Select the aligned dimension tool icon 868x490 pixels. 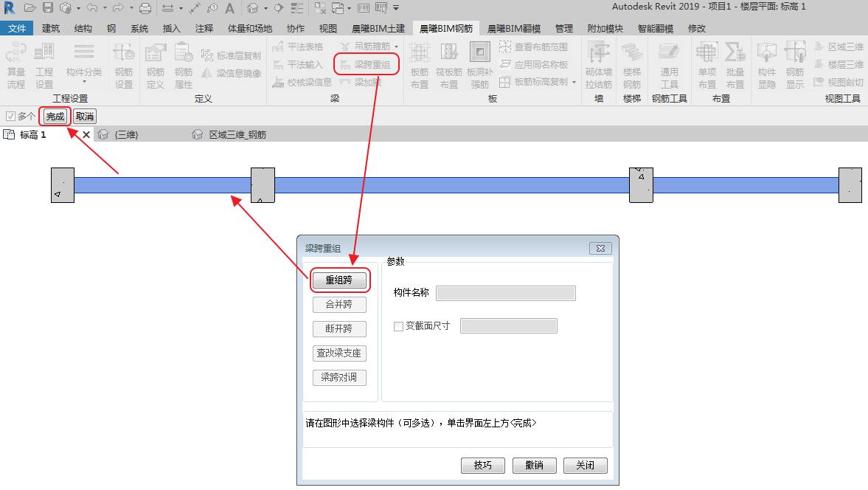tap(194, 8)
